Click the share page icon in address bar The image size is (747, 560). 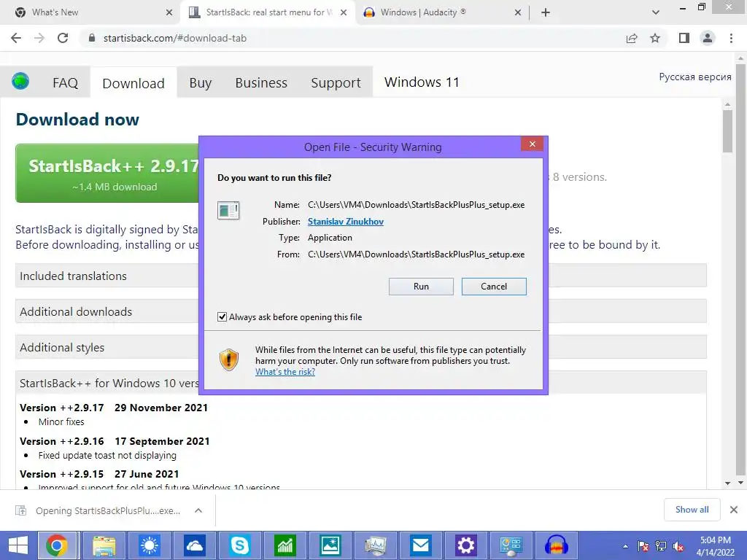pyautogui.click(x=632, y=38)
